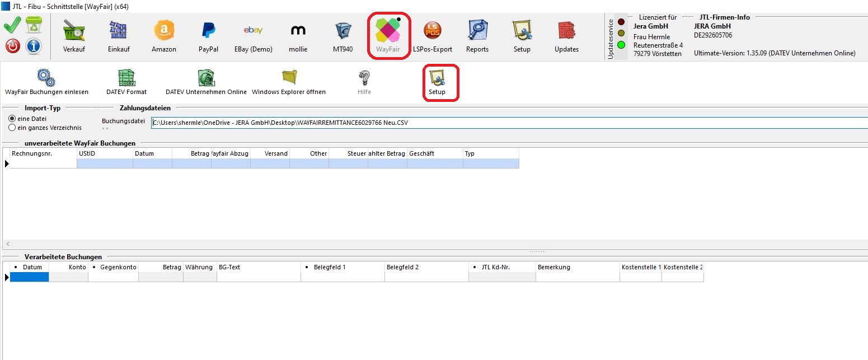The width and height of the screenshot is (868, 360).
Task: Select the 'eine Datei' radio option
Action: 12,119
